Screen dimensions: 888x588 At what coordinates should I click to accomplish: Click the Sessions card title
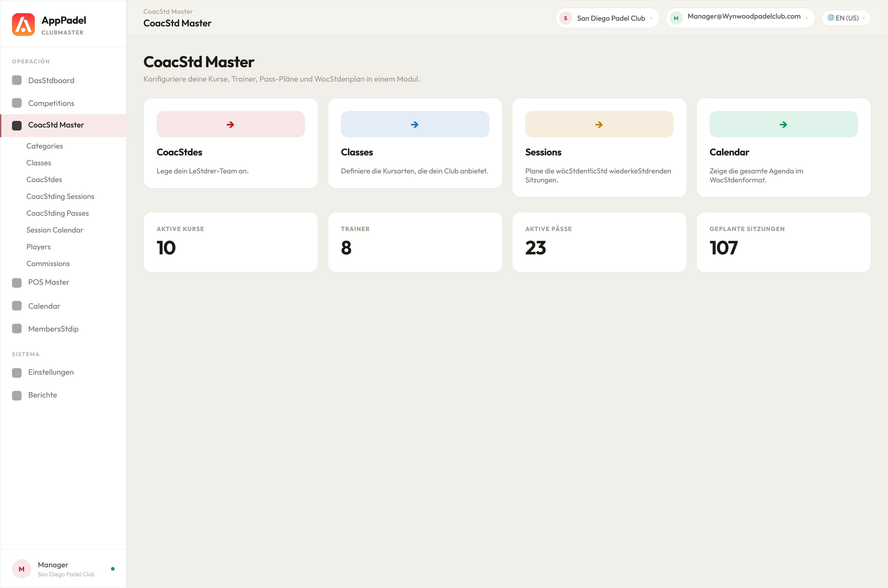point(543,152)
